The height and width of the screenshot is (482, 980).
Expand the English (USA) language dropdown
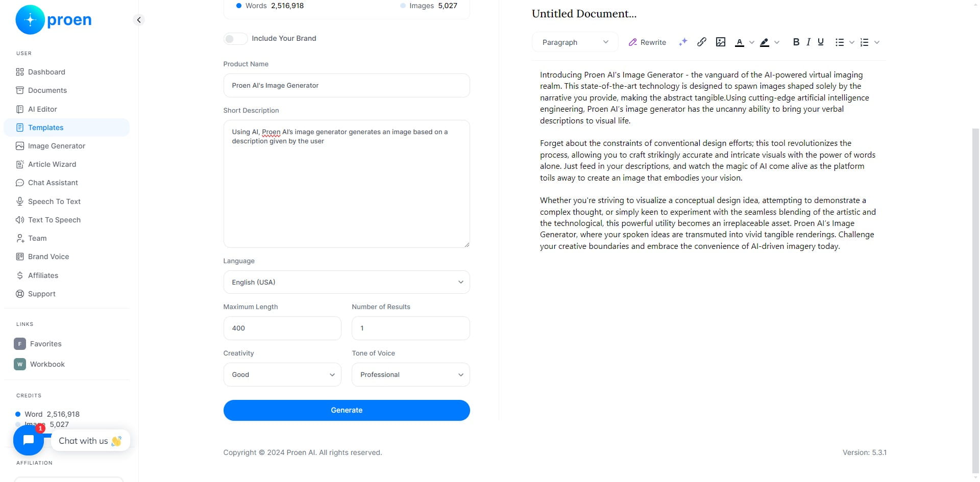[x=347, y=282]
